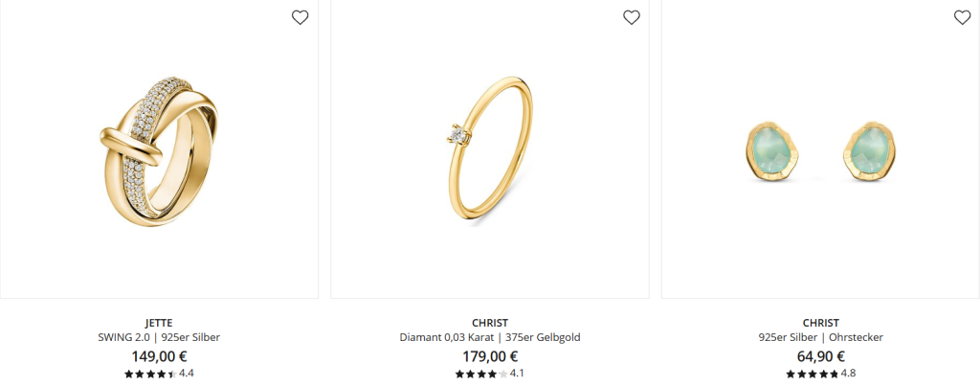Open the gold pavé ring product image
The image size is (980, 386).
160,148
